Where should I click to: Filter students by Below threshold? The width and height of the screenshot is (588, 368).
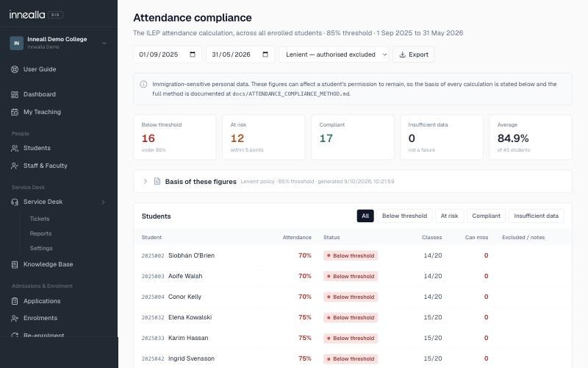point(404,216)
